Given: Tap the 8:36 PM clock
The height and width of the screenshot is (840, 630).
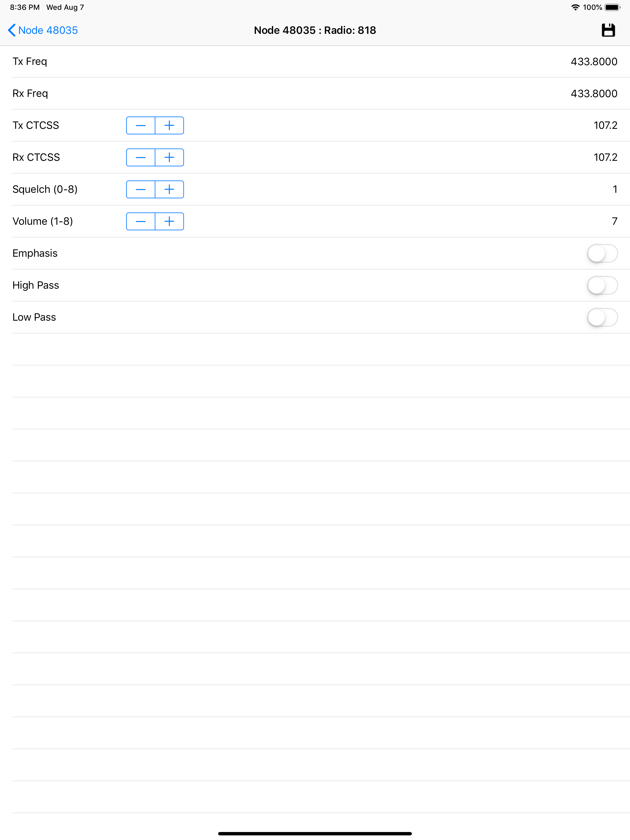Looking at the screenshot, I should point(25,7).
